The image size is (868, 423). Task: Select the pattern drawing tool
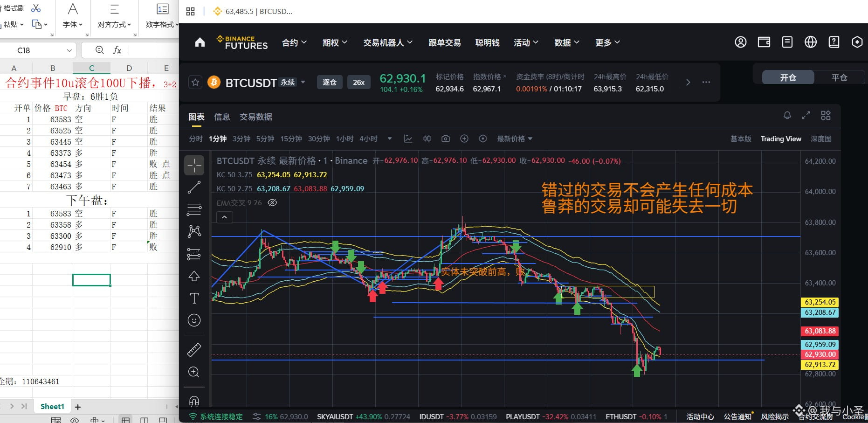(194, 231)
